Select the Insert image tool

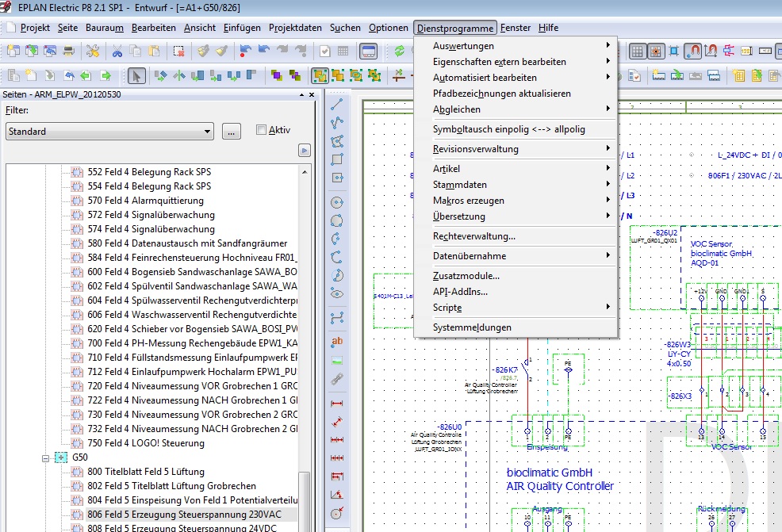tap(337, 360)
